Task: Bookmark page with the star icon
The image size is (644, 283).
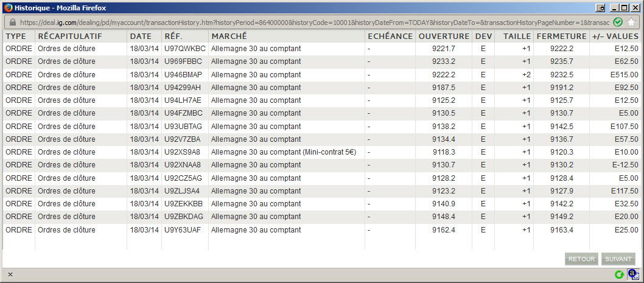Action: click(x=631, y=22)
